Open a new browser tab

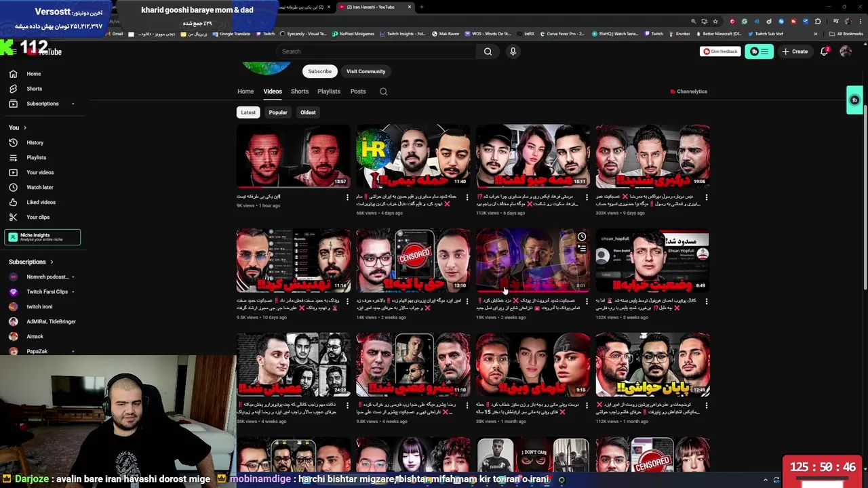[x=421, y=7]
